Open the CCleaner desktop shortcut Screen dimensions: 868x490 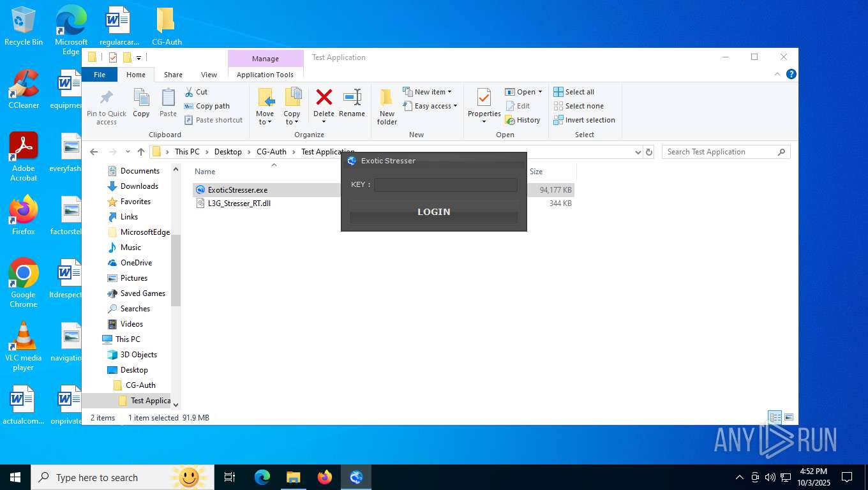point(24,89)
